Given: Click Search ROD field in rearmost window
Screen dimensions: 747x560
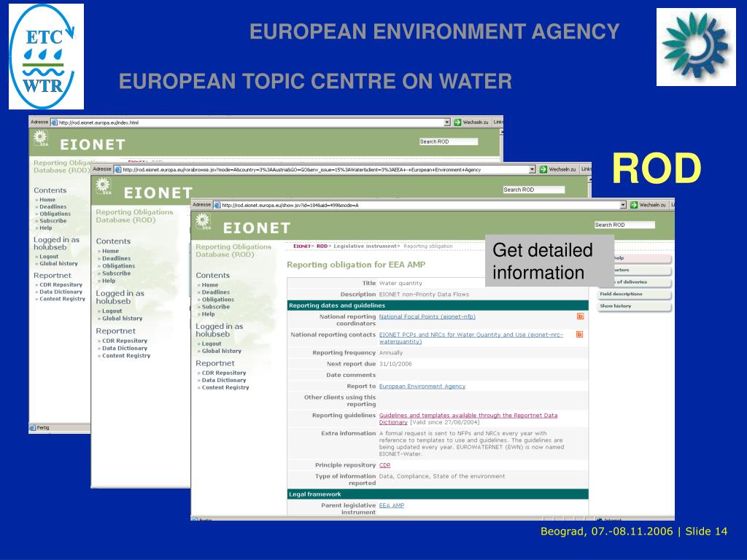Looking at the screenshot, I should point(449,141).
